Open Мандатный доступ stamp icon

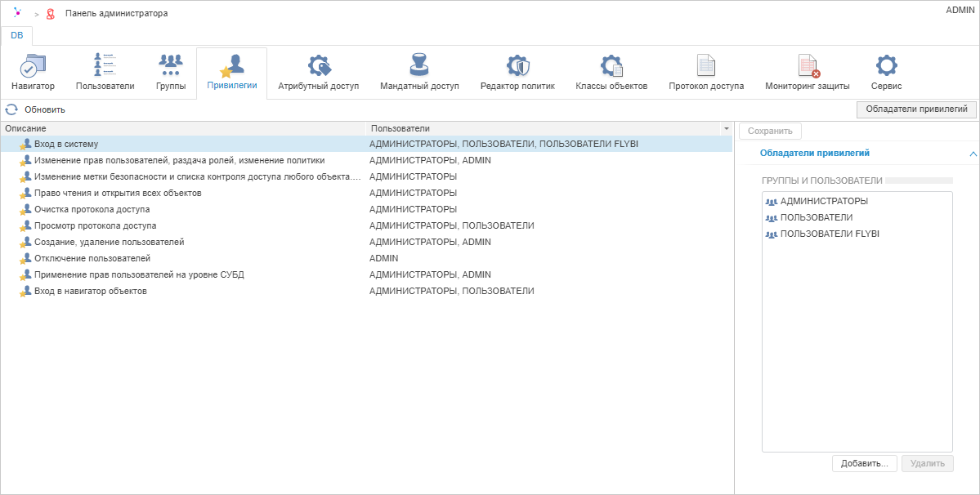419,66
